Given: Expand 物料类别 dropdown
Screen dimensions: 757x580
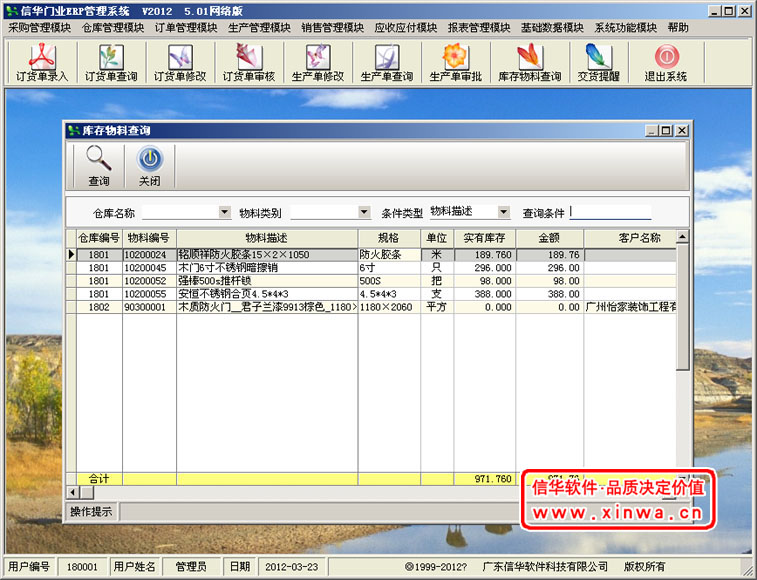Looking at the screenshot, I should [x=364, y=212].
